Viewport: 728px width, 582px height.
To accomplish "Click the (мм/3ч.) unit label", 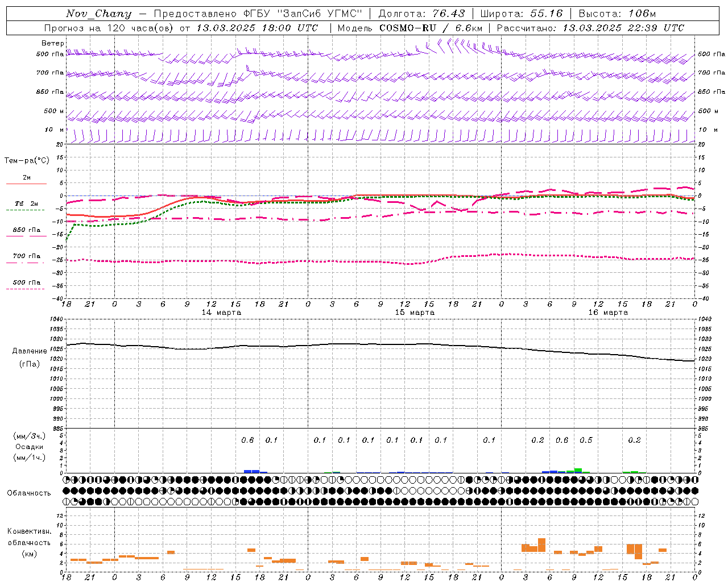I will click(30, 436).
